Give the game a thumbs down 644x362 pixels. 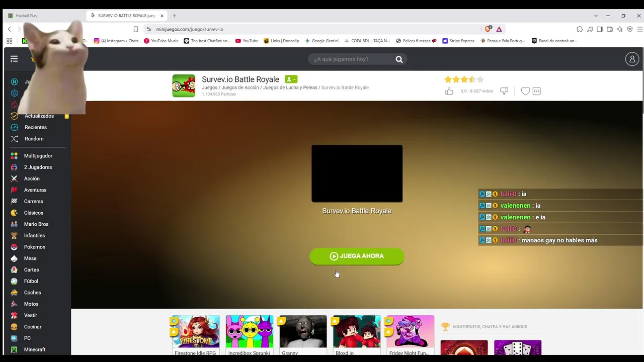point(504,91)
